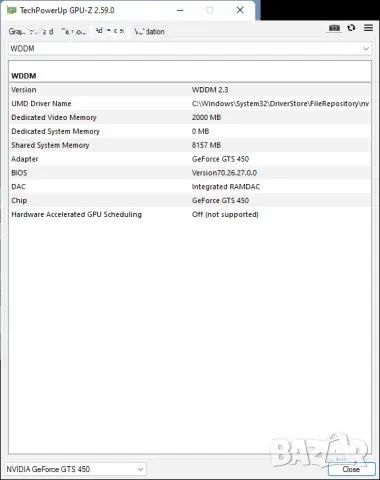Switch to the Graphics Card tab
This screenshot has height=480, width=380.
31,31
